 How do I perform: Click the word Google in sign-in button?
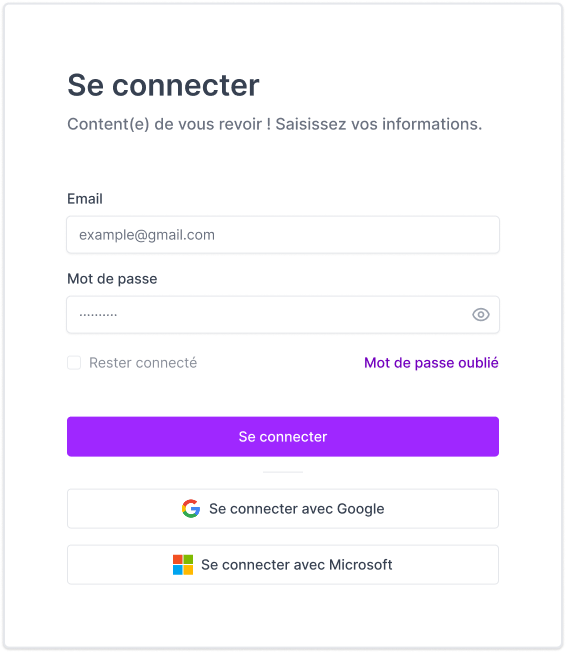pos(360,509)
